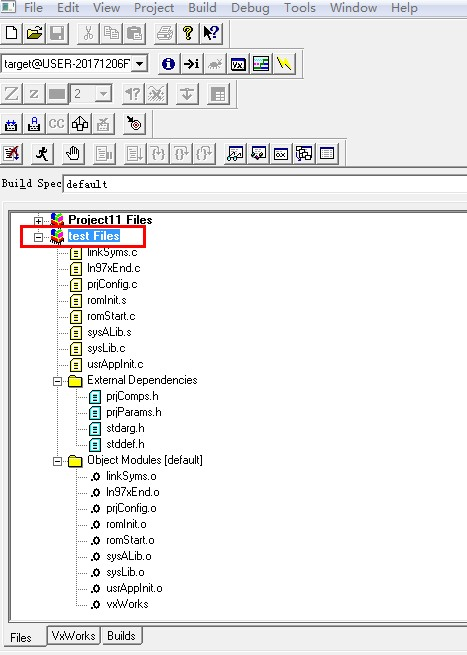Expand the Project11 Files node

point(38,221)
